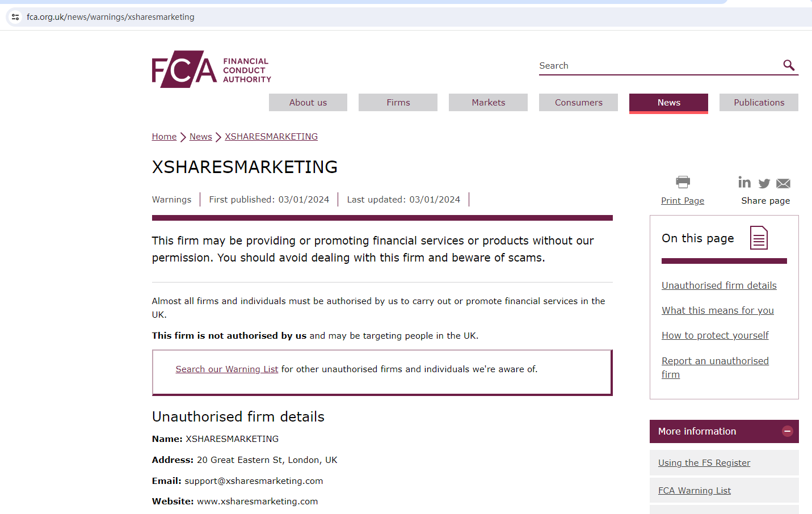This screenshot has width=812, height=514.
Task: Click the printer icon
Action: click(x=683, y=182)
